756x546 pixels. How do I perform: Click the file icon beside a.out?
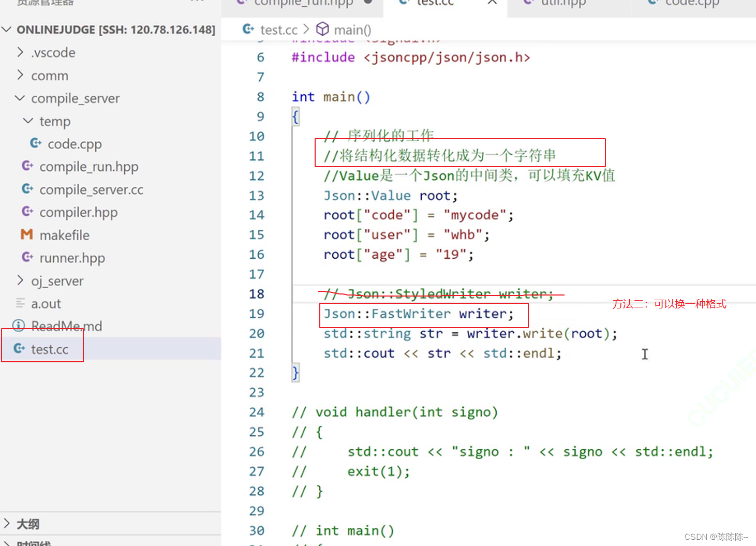20,303
